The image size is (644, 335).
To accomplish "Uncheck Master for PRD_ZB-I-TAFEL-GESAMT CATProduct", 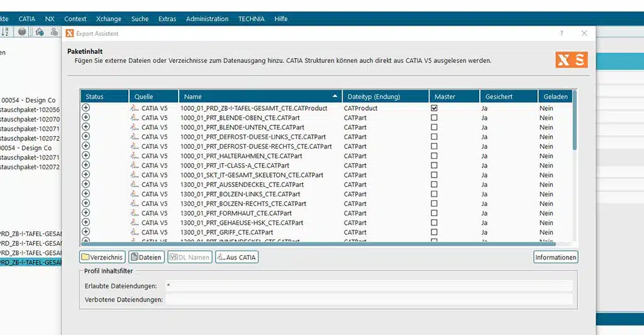I will (434, 108).
